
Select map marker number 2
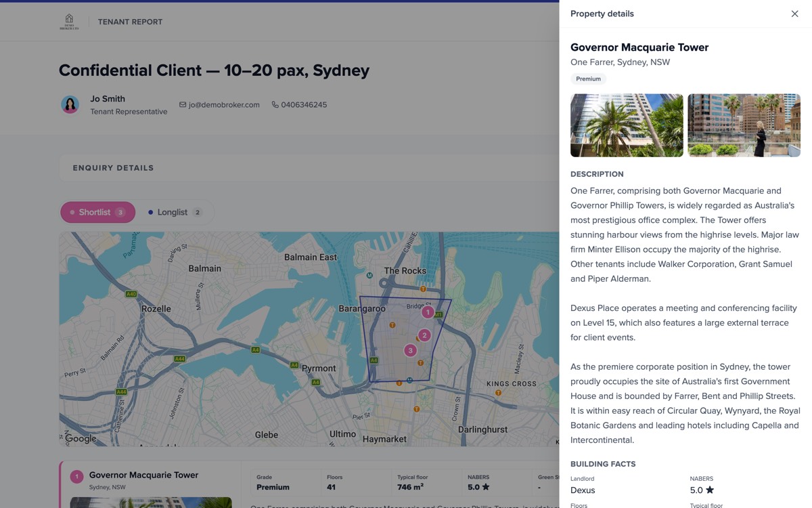click(424, 335)
